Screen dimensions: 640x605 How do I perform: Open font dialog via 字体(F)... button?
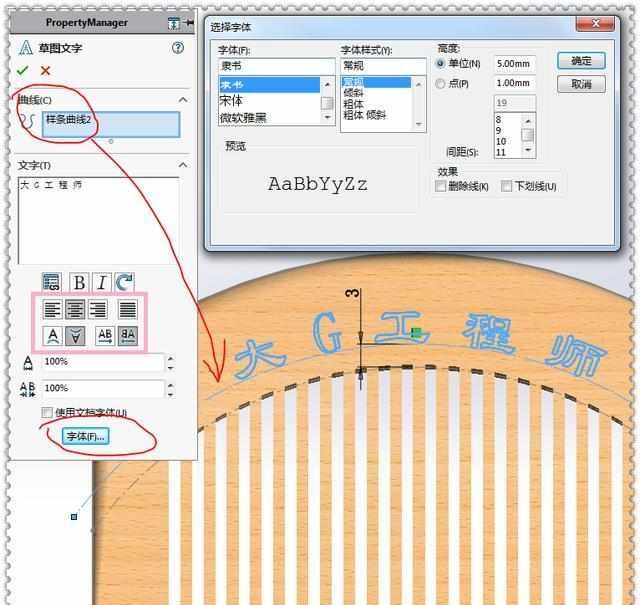click(86, 436)
